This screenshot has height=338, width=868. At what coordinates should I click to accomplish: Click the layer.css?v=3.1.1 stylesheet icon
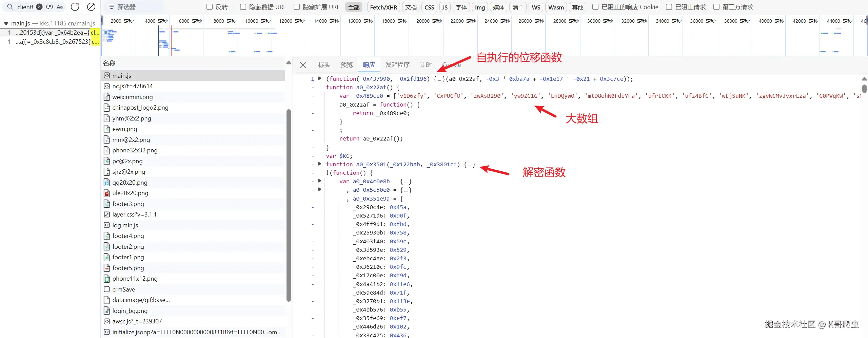[x=106, y=214]
